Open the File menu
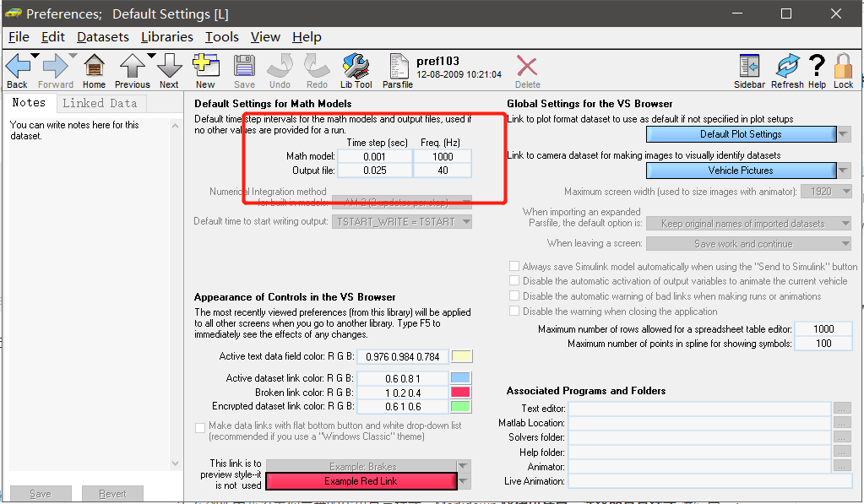864x504 pixels. 19,37
